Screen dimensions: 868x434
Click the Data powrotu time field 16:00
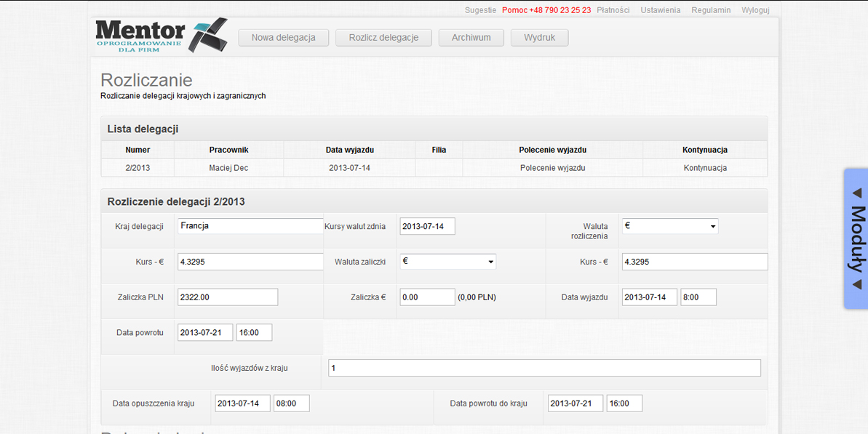point(254,332)
